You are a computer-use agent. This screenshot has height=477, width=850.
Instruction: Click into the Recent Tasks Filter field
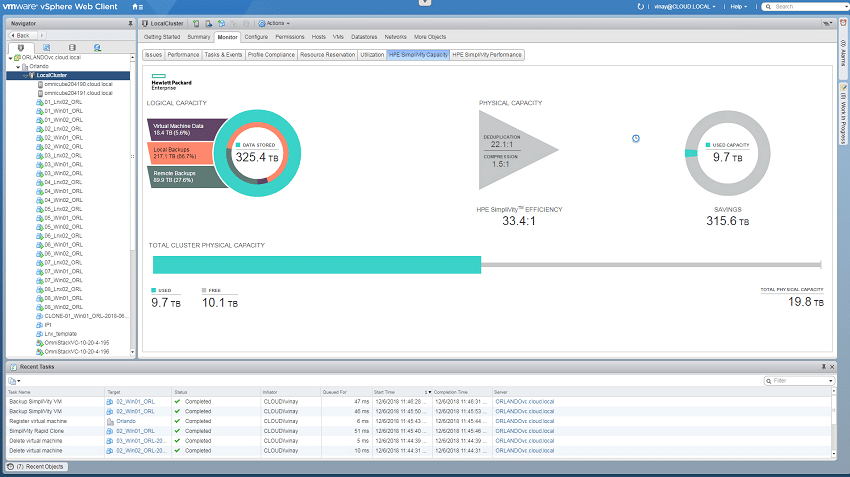[800, 381]
